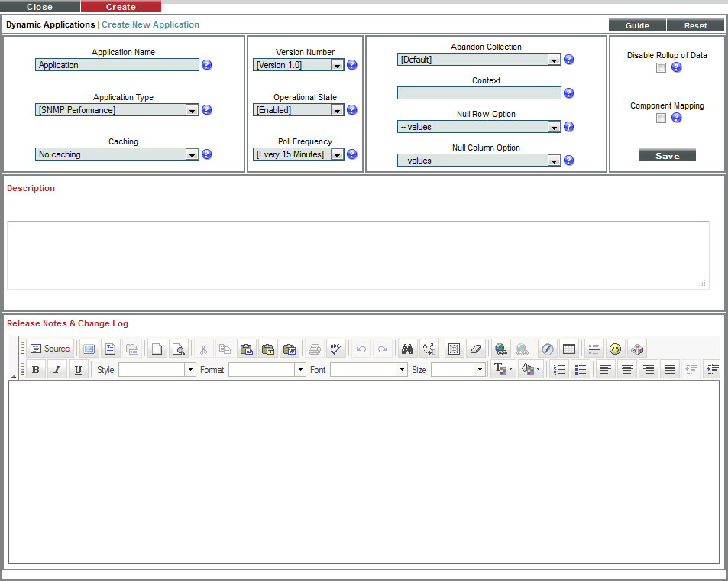The height and width of the screenshot is (581, 728).
Task: Check the Component Mapping checkbox
Action: click(x=662, y=118)
